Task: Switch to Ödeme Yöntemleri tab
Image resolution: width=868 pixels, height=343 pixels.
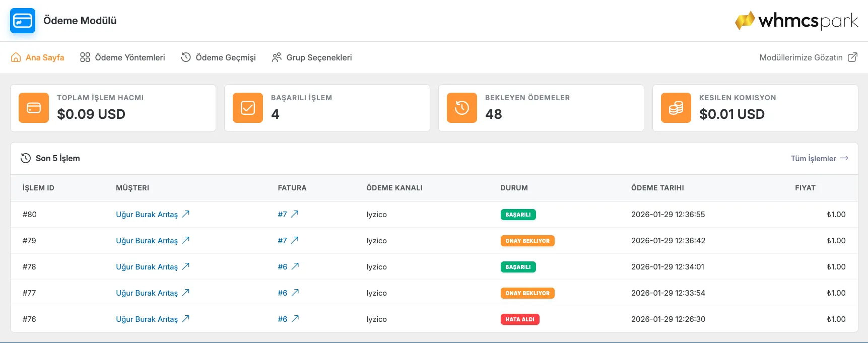Action: 122,57
